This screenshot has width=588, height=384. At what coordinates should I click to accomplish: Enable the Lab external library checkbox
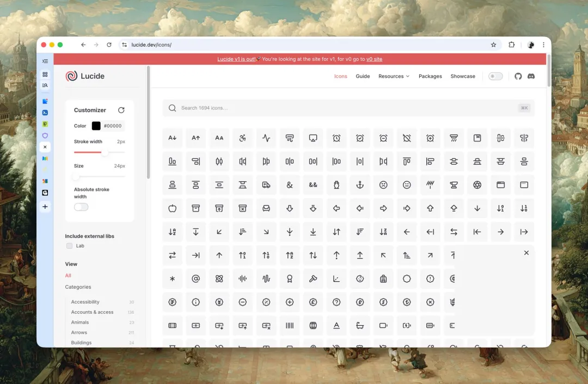click(x=69, y=246)
